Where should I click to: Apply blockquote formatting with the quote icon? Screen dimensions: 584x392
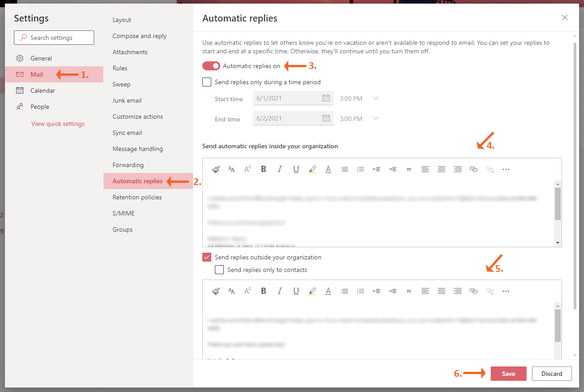tap(409, 169)
